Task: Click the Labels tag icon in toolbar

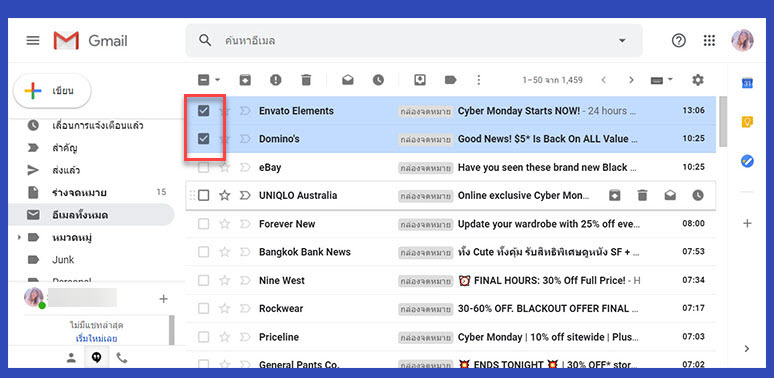Action: (x=450, y=80)
